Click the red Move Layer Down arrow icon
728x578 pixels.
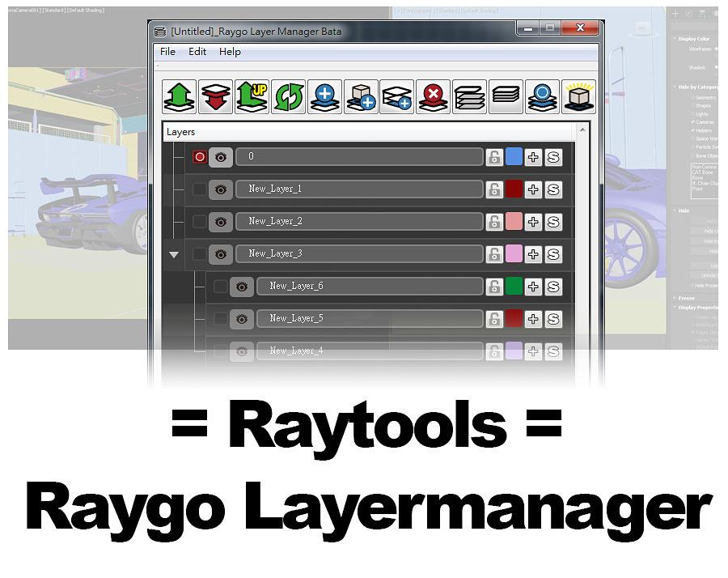tap(215, 96)
